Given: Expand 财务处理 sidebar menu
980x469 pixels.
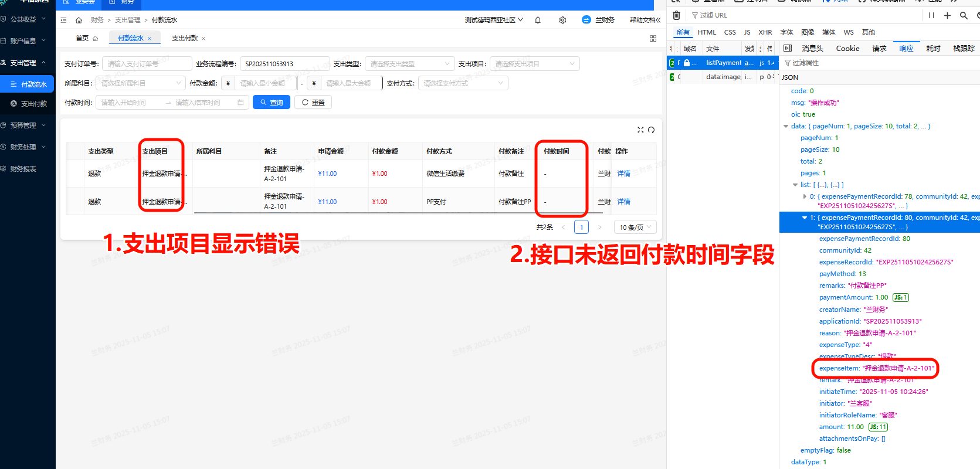Looking at the screenshot, I should (x=28, y=147).
